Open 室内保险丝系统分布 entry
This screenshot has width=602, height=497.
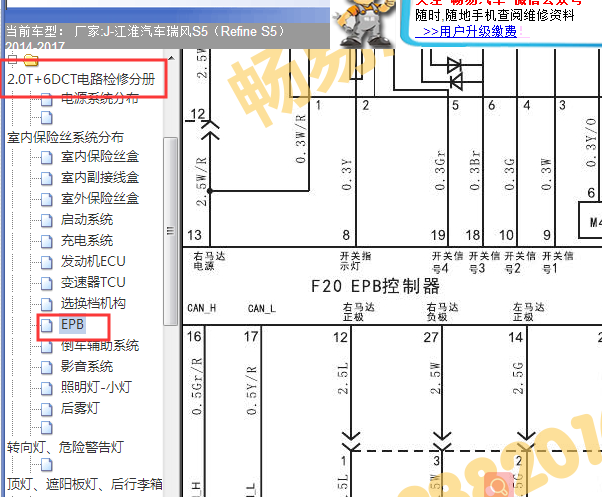coord(65,137)
